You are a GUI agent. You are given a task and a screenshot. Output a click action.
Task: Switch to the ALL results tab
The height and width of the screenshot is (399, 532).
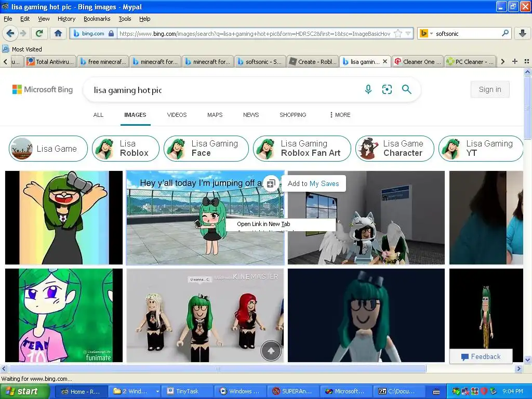click(98, 115)
